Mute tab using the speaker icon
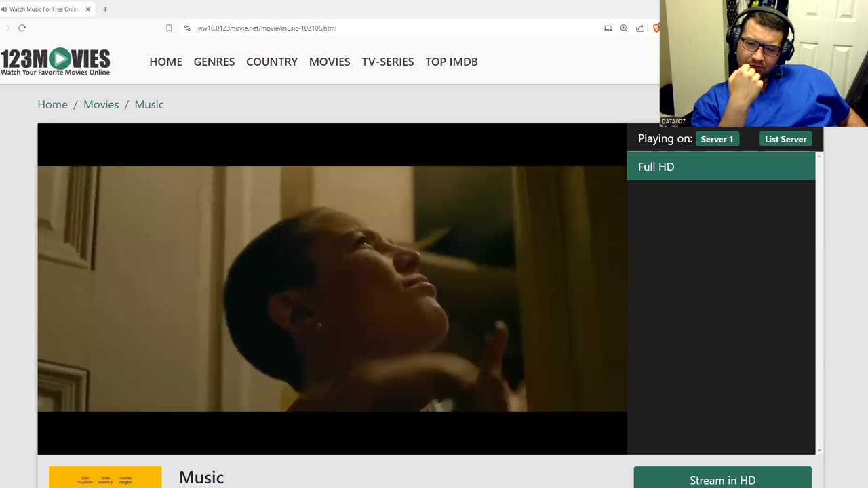Image resolution: width=868 pixels, height=488 pixels. click(4, 9)
